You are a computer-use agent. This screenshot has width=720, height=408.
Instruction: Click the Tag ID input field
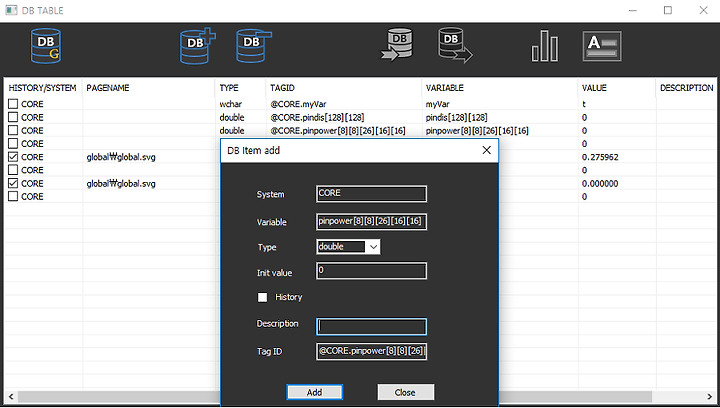pyautogui.click(x=371, y=352)
